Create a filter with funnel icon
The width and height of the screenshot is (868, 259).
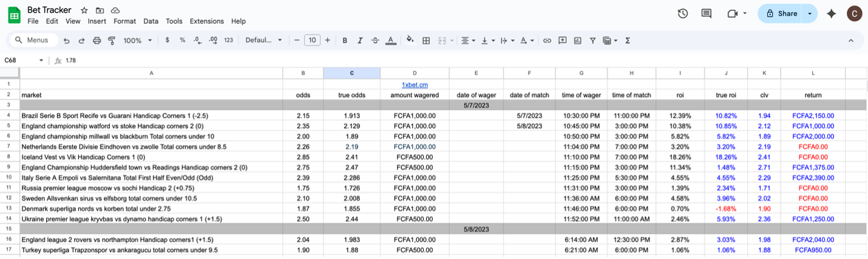pos(592,41)
